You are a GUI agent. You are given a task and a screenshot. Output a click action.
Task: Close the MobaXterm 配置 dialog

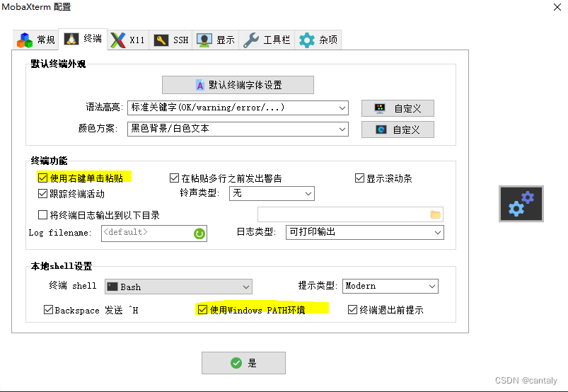pos(557,7)
